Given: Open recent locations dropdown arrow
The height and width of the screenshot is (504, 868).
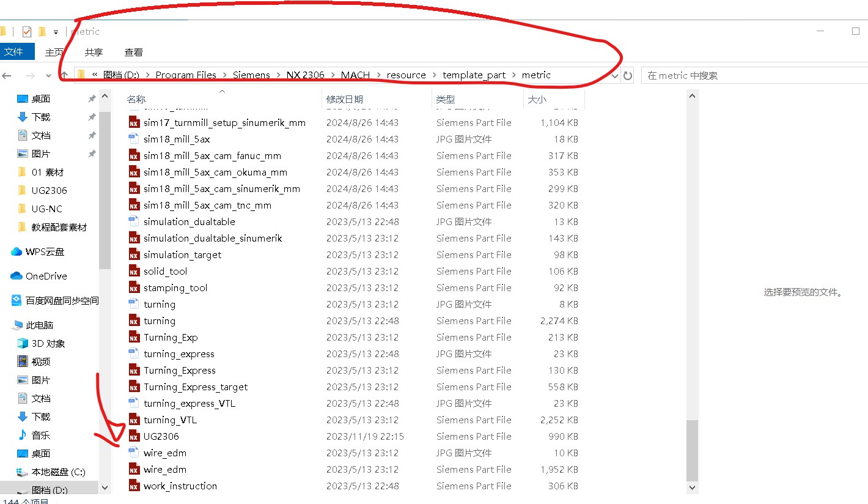Looking at the screenshot, I should [48, 76].
